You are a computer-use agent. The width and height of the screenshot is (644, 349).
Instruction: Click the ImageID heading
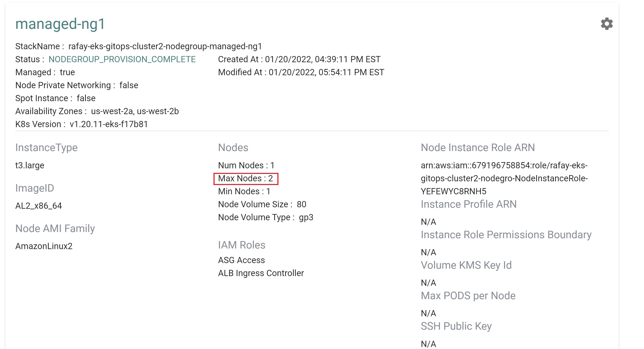35,188
